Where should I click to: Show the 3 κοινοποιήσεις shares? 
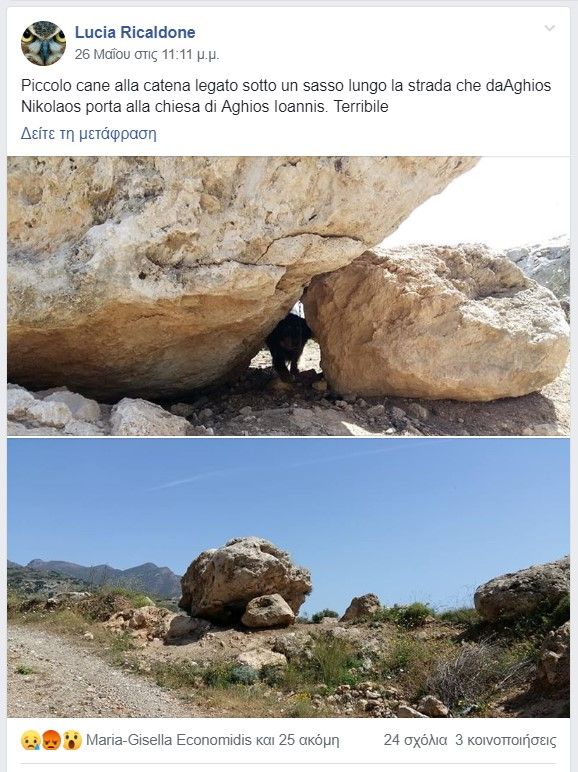[506, 740]
